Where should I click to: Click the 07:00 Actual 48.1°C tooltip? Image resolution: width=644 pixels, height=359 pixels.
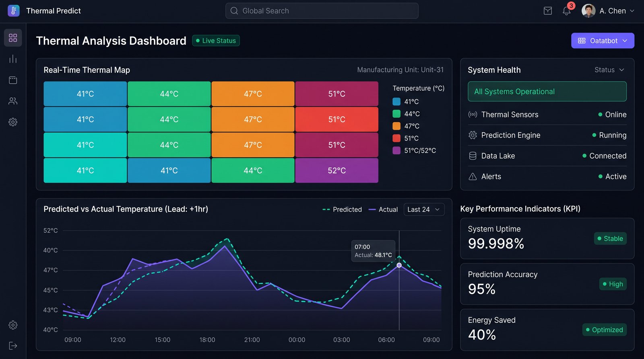(373, 251)
